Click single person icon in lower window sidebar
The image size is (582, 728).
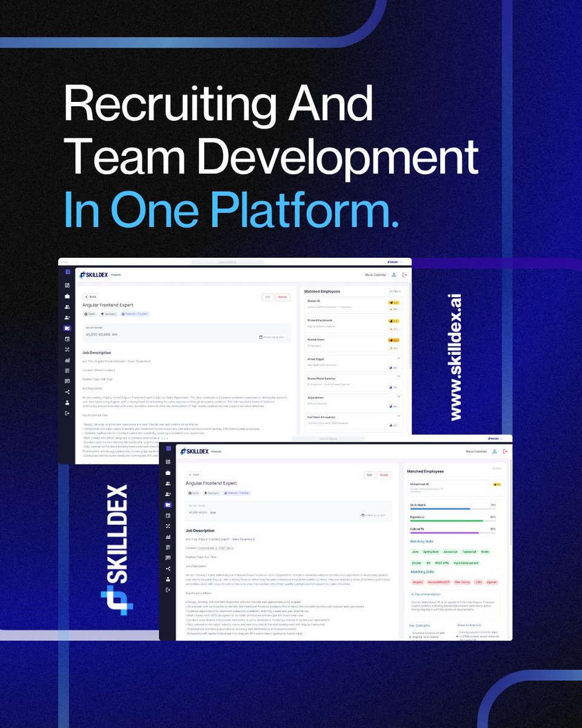168,579
